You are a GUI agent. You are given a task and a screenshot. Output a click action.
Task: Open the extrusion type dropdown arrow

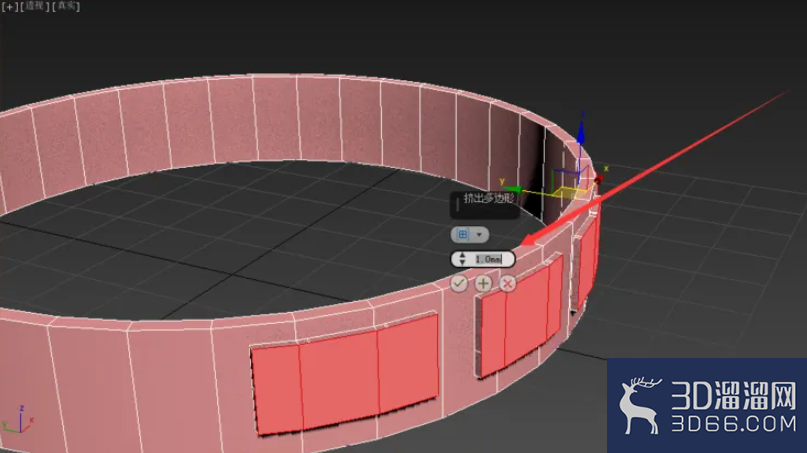[479, 235]
